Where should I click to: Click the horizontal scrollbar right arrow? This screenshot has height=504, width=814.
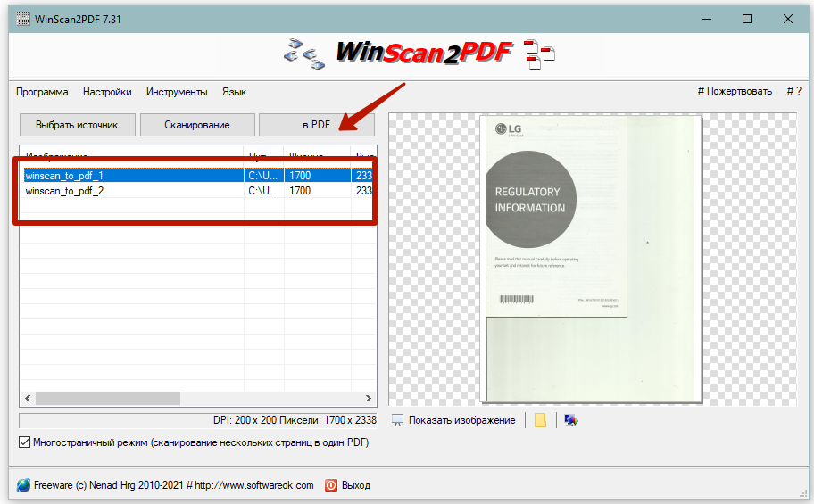[369, 398]
